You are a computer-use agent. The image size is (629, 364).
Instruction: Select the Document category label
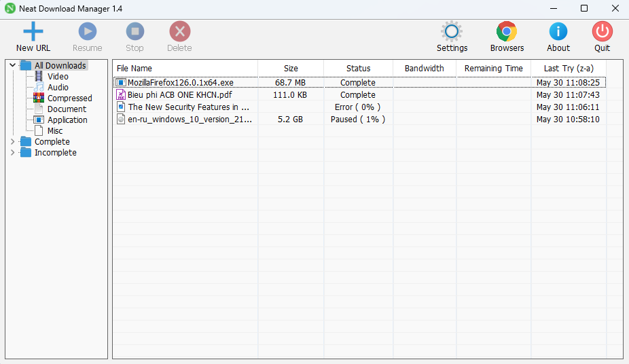pyautogui.click(x=67, y=109)
